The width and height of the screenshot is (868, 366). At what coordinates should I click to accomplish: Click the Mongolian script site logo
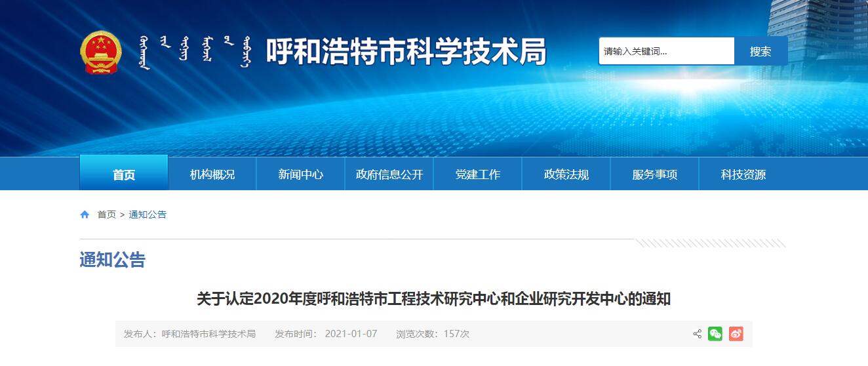tap(194, 52)
